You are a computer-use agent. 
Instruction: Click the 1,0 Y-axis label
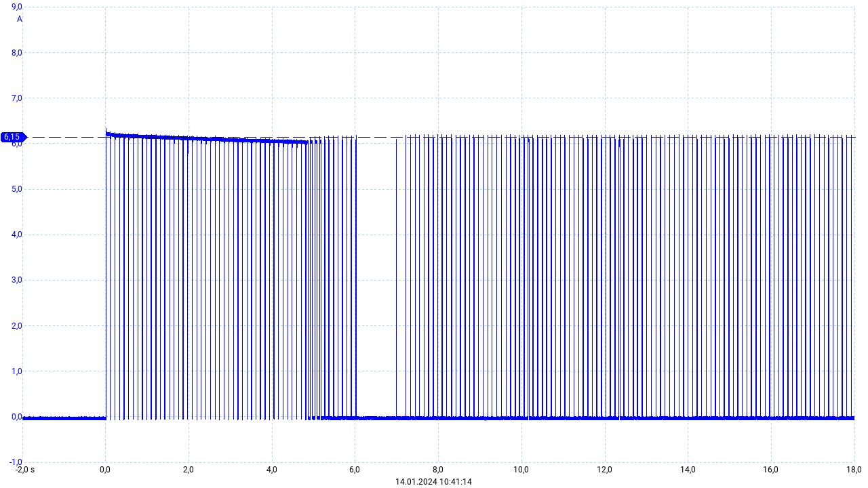pyautogui.click(x=17, y=371)
